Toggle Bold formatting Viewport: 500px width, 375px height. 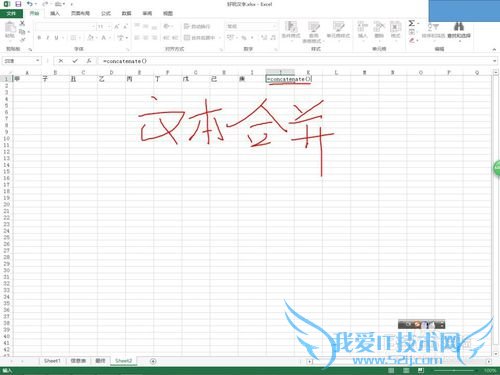pos(39,38)
